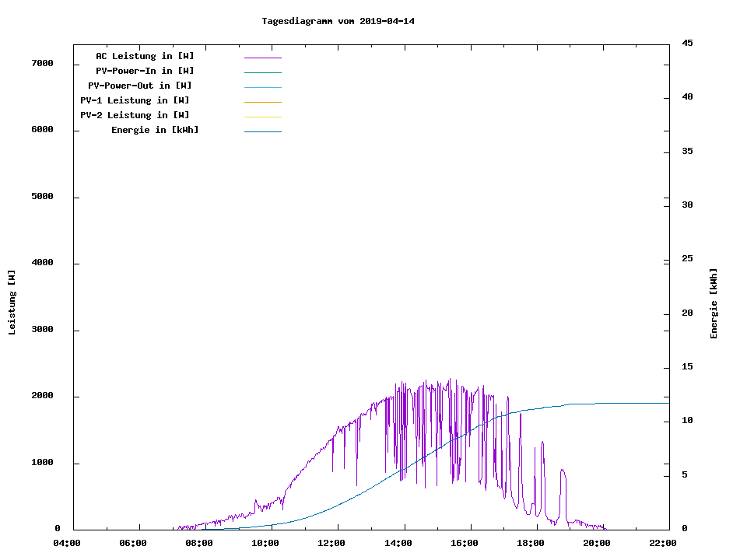This screenshot has height=560, width=747.
Task: Click the purple line sample beside AC Leistung
Action: (262, 58)
